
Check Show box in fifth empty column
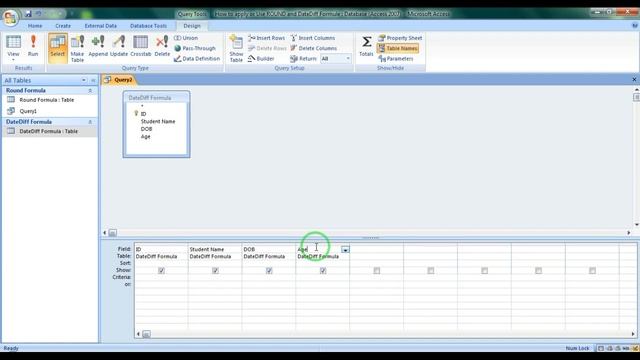tap(377, 271)
